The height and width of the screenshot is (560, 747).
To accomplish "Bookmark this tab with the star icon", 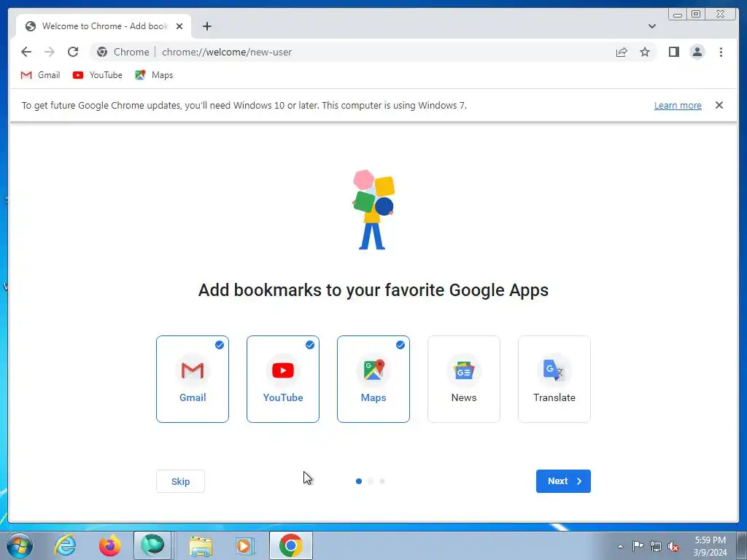I will tap(645, 52).
